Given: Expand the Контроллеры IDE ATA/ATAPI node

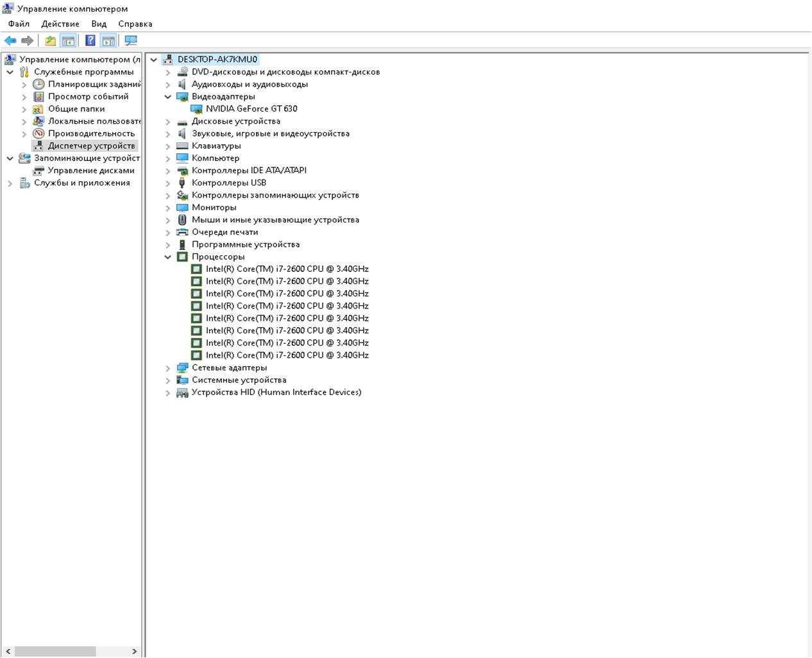Looking at the screenshot, I should pos(168,171).
